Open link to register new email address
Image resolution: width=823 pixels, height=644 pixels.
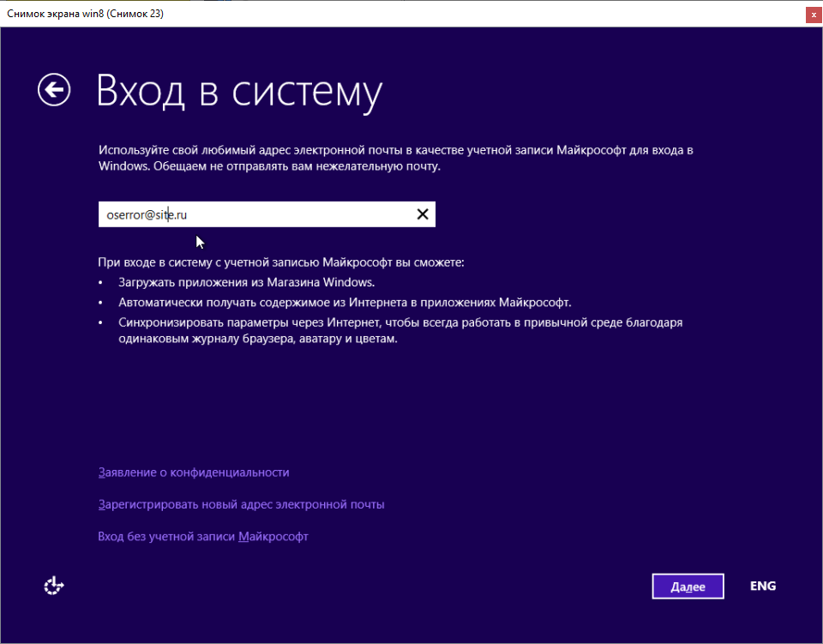(x=241, y=504)
